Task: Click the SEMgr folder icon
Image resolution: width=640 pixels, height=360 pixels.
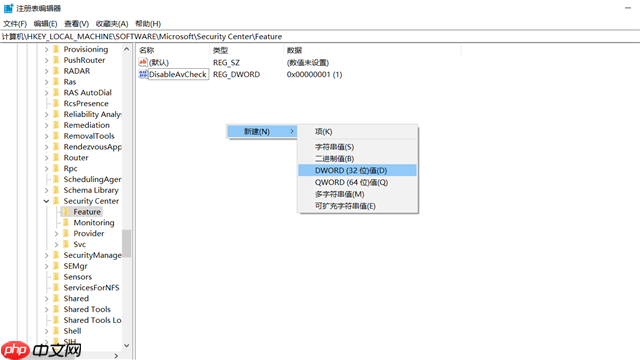Action: 56,266
